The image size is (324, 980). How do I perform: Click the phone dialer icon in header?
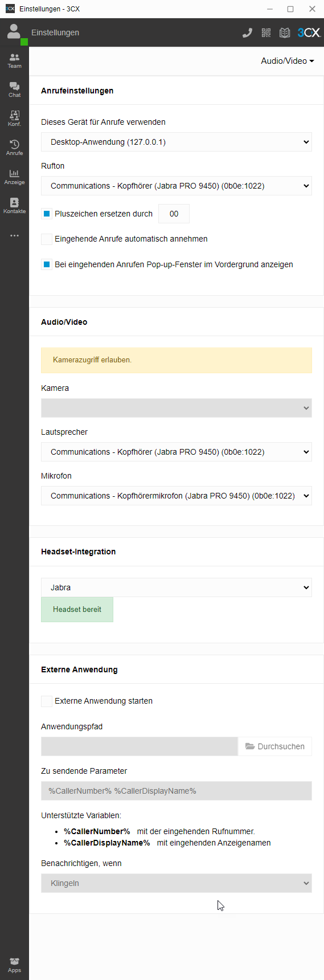pyautogui.click(x=247, y=32)
